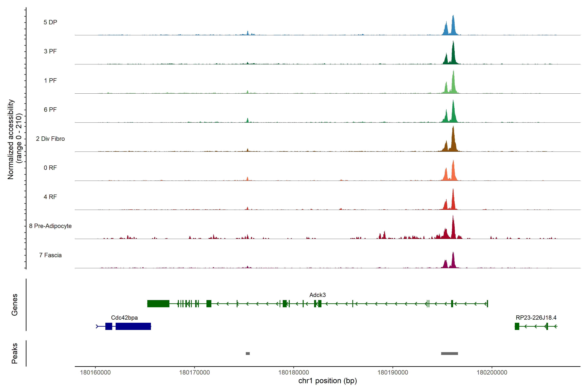Click the RP23-226J18.4 gene label
Viewport: 588px width, 392px height.
536,318
